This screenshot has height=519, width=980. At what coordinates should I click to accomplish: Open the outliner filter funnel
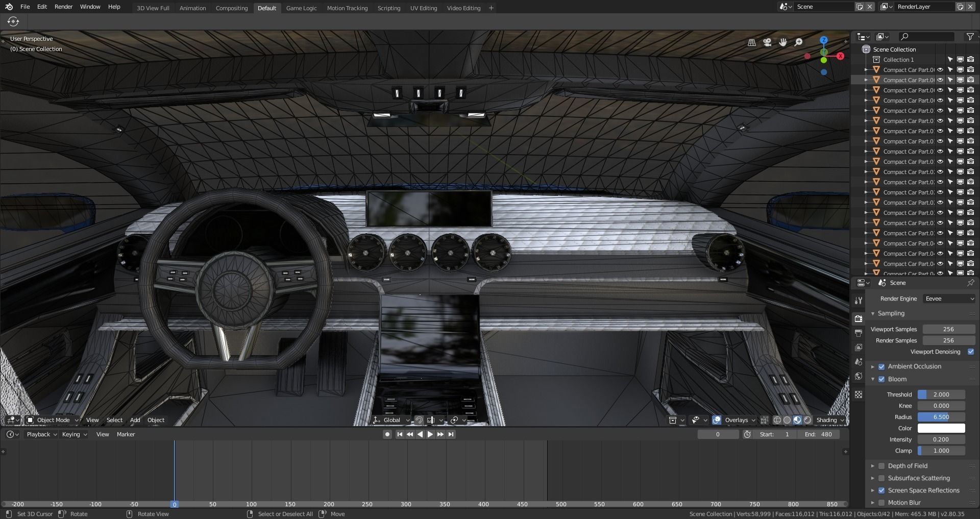pos(970,37)
